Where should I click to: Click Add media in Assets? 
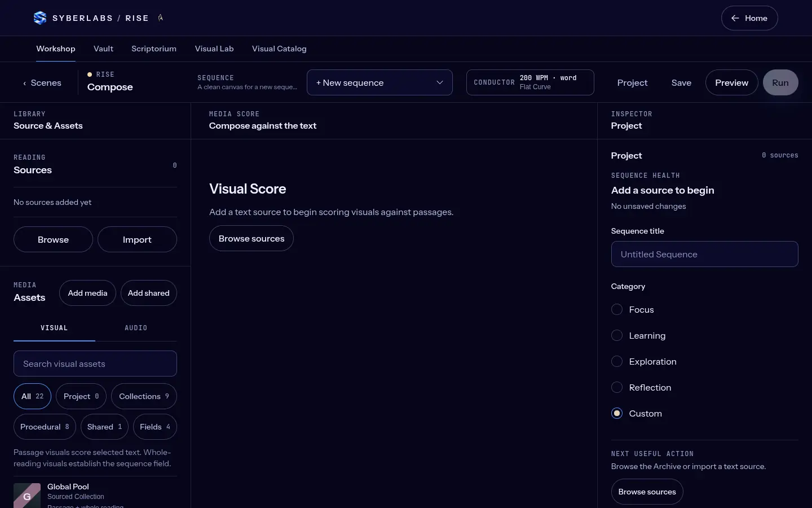point(87,293)
